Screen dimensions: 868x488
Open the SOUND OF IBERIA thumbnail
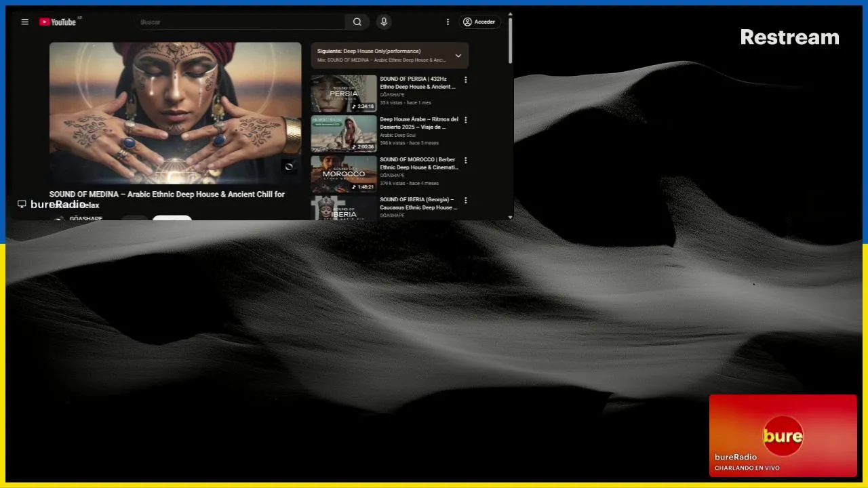point(344,207)
